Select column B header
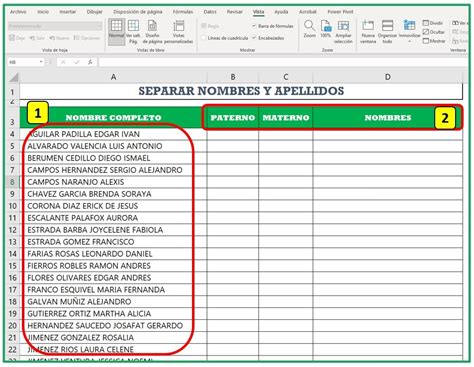This screenshot has height=367, width=474. coord(233,77)
